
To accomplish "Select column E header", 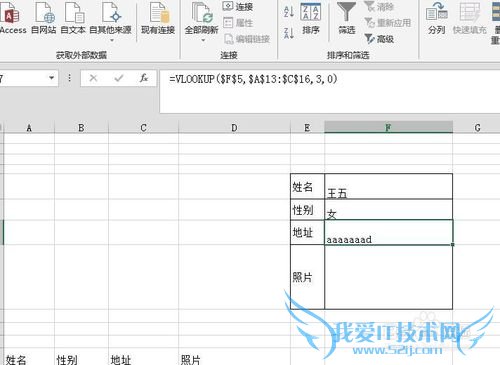I will coord(307,128).
